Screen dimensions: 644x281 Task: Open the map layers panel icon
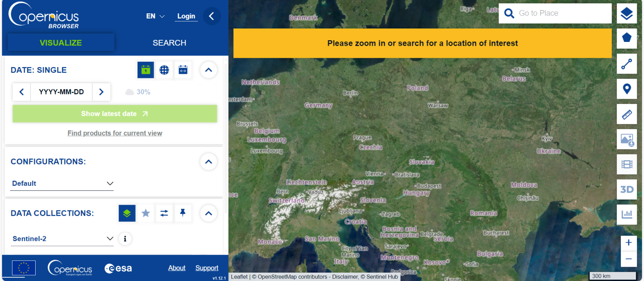[626, 13]
